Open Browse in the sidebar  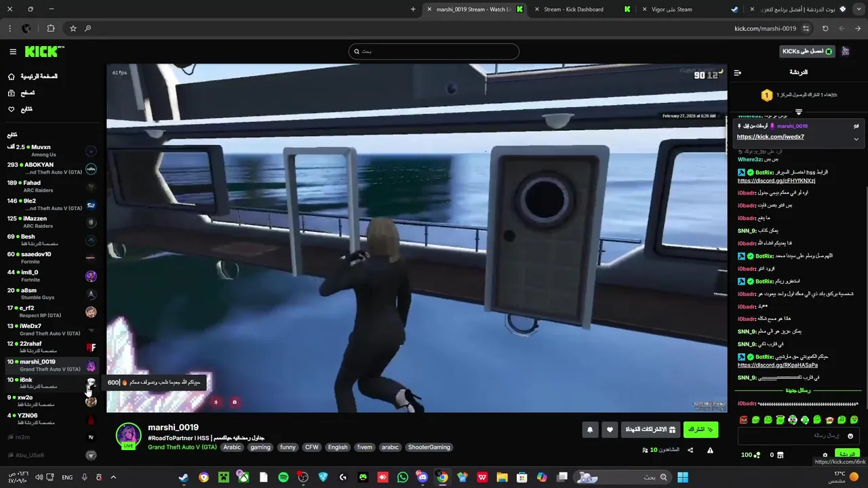pos(22,93)
